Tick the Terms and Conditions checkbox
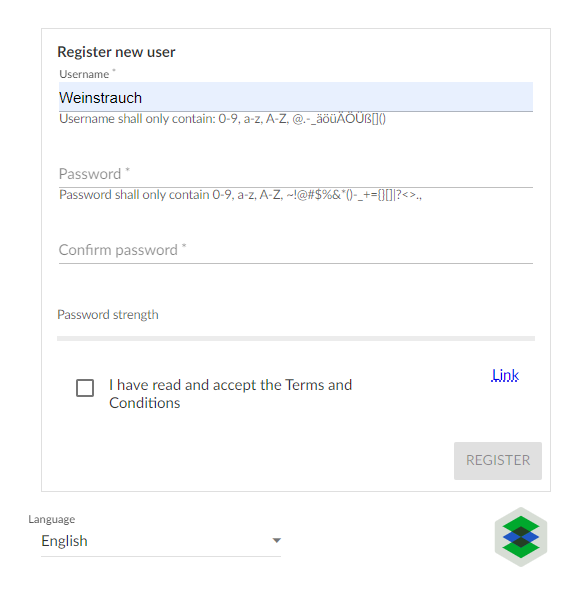 [85, 388]
